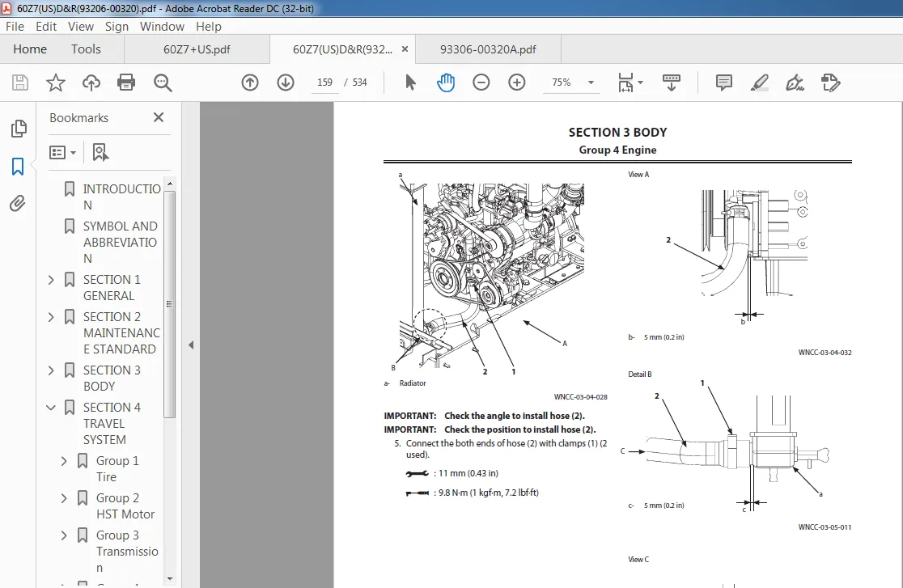Click the Save file icon

[x=20, y=82]
